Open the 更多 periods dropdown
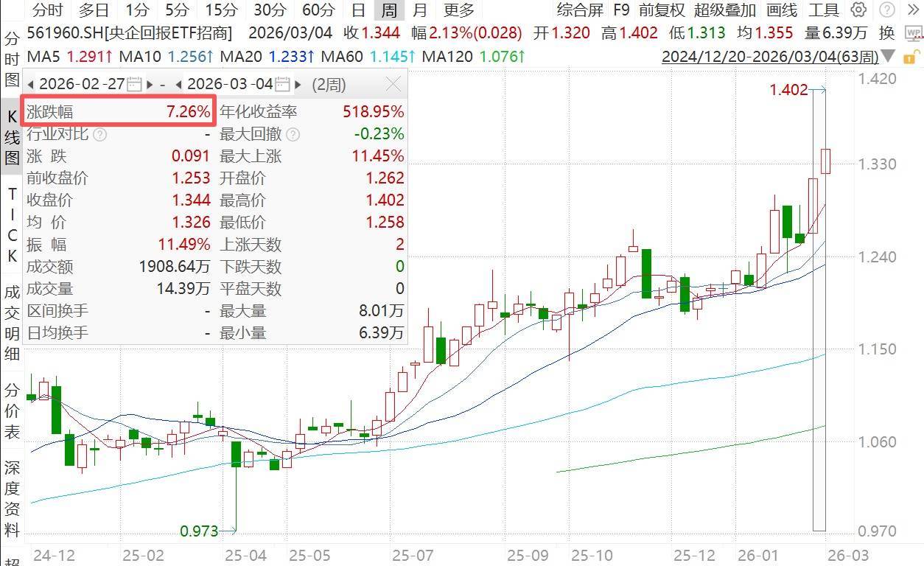The width and height of the screenshot is (924, 566). tap(459, 10)
